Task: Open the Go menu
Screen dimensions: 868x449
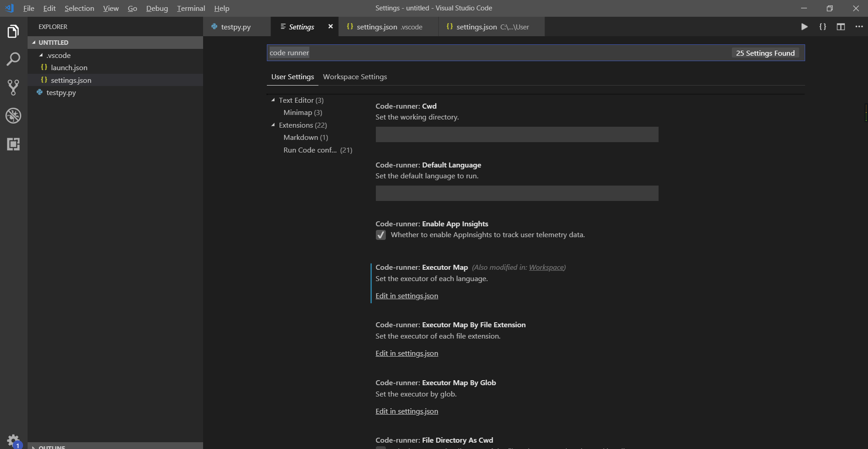Action: click(133, 8)
